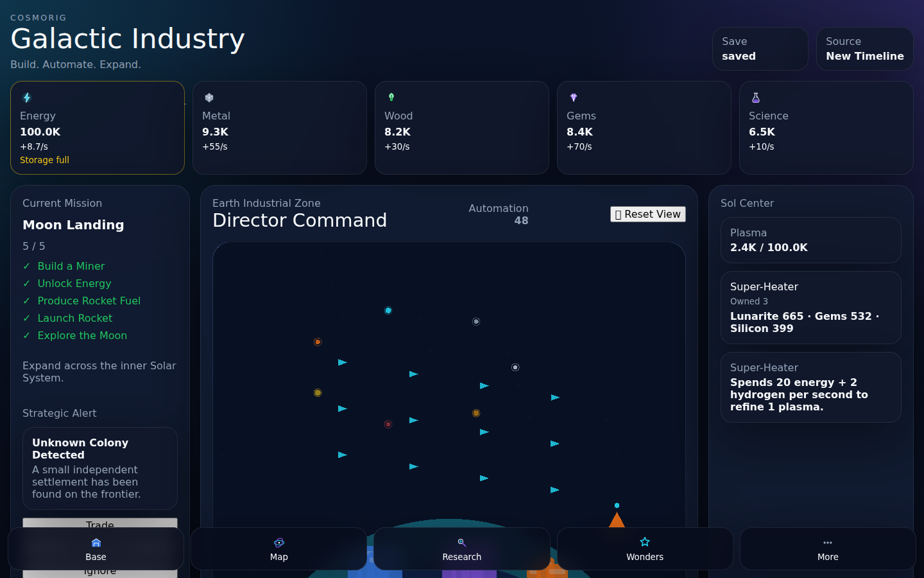Open the Energy resource card

click(98, 128)
